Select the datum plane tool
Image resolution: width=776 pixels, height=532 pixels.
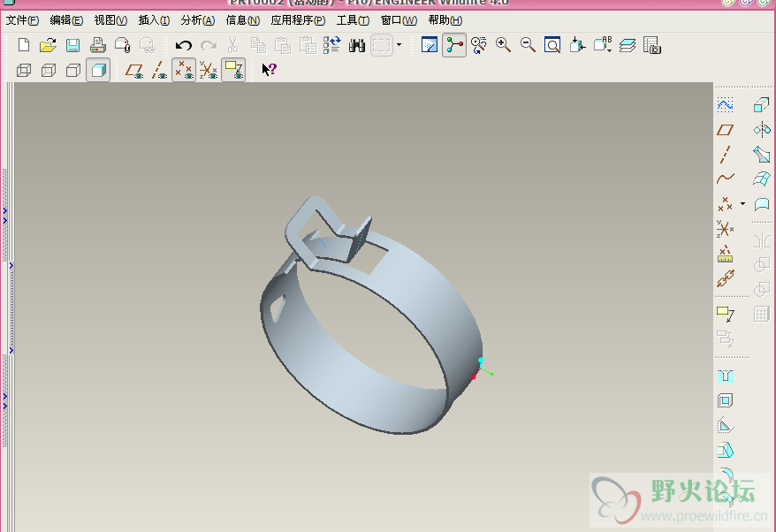725,130
